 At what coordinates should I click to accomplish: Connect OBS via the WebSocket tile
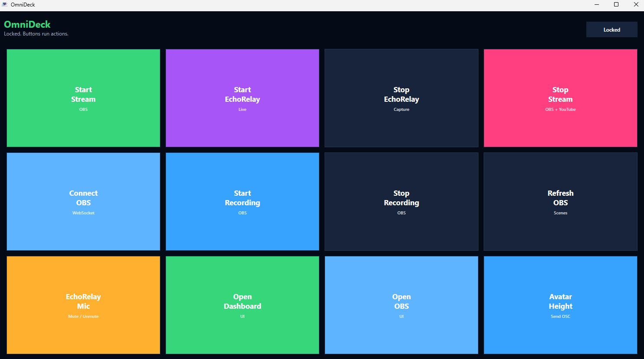(83, 201)
